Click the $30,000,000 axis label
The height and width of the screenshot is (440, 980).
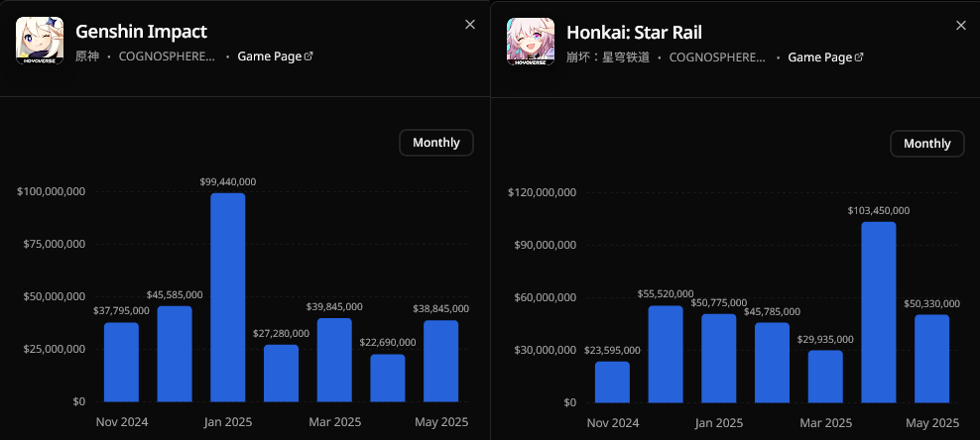[546, 350]
